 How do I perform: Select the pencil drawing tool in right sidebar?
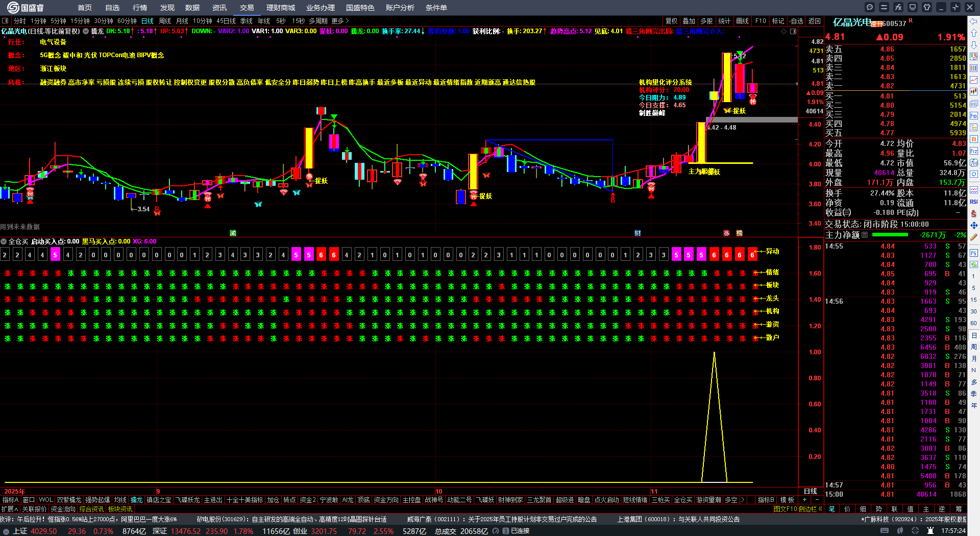click(974, 237)
